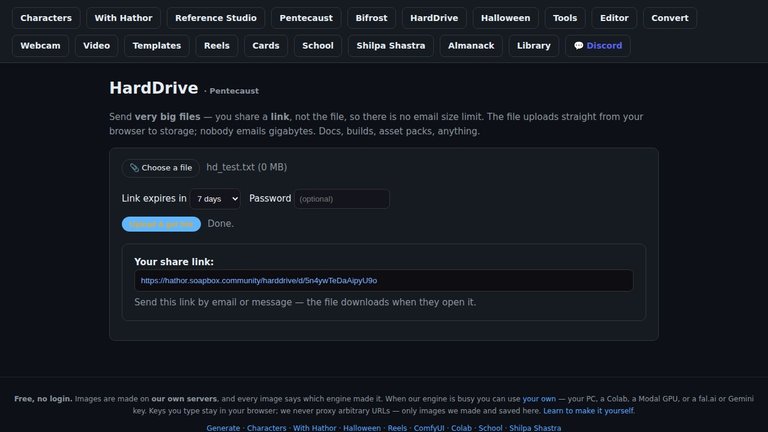This screenshot has width=768, height=432.
Task: Click the Shilpa Shastra footer link
Action: (x=535, y=428)
